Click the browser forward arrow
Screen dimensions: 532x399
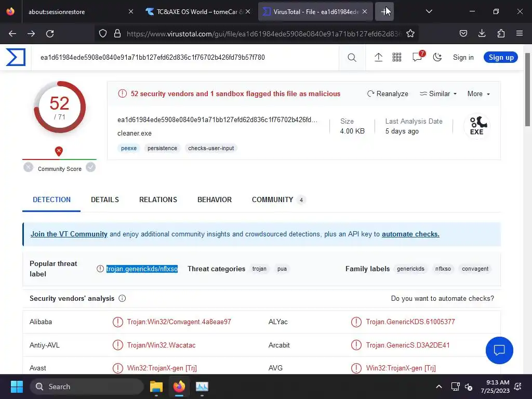point(31,34)
